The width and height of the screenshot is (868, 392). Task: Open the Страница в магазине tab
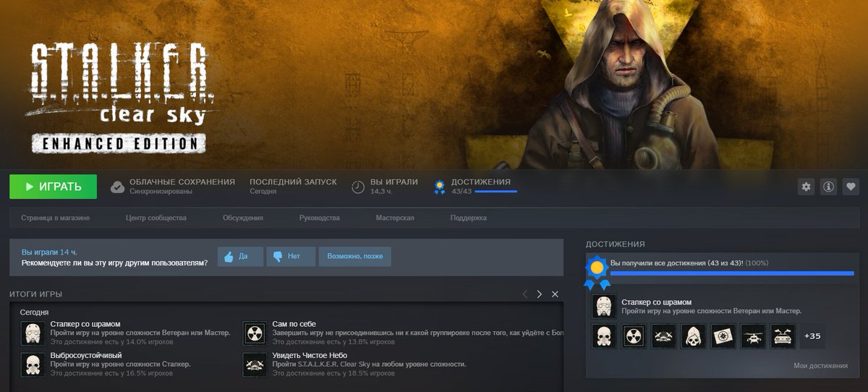[55, 218]
